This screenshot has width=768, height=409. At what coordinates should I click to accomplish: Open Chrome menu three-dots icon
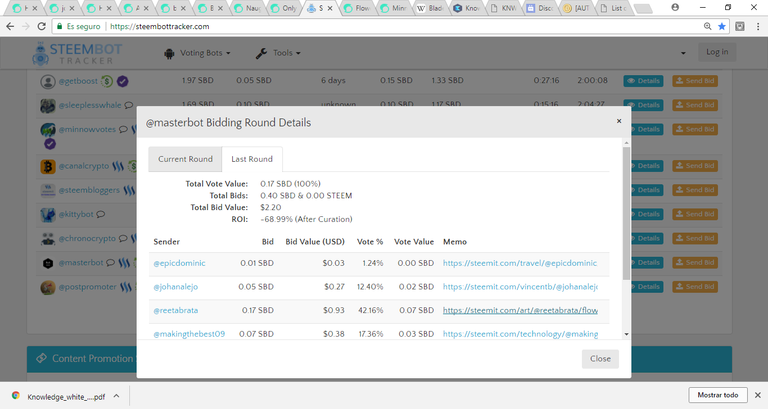[758, 26]
